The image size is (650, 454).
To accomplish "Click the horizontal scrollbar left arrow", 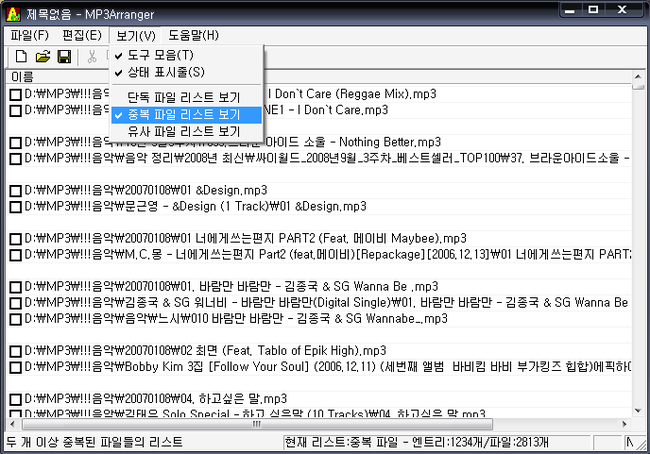I will pos(12,424).
